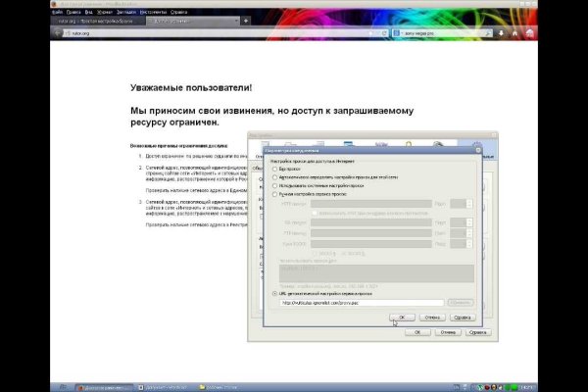Select the "Без прокси" radio option
This screenshot has width=588, height=392.
pos(274,169)
